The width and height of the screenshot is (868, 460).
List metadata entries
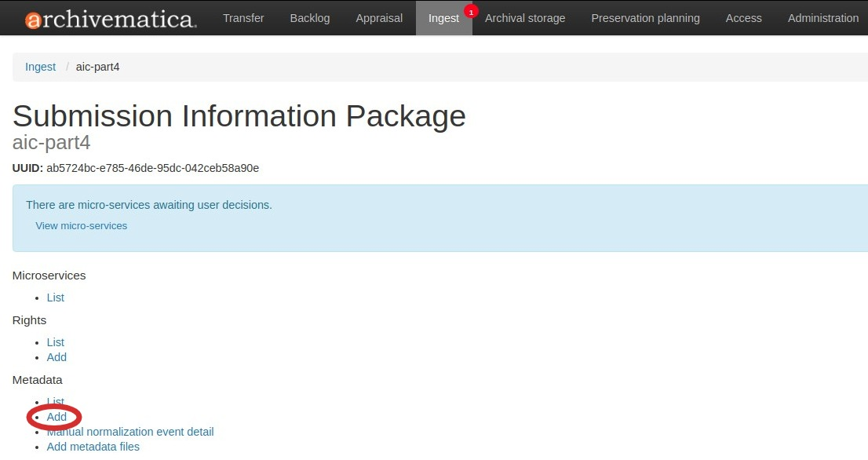click(55, 402)
